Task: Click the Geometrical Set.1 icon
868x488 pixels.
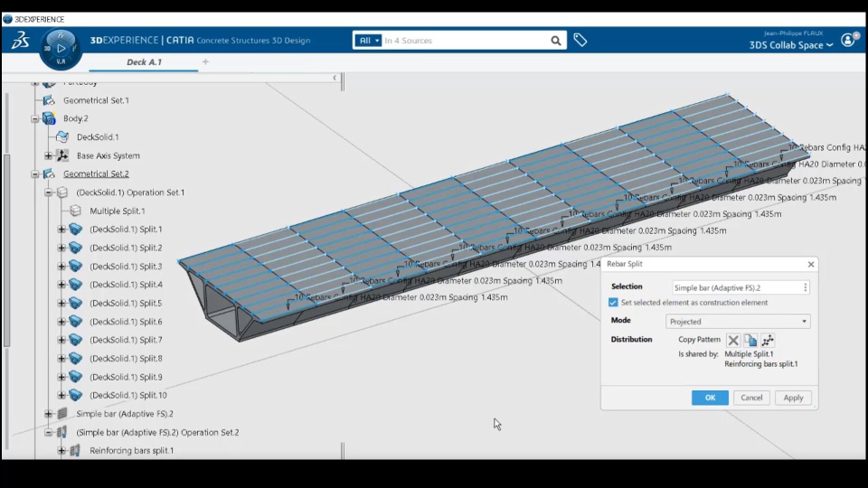Action: click(49, 100)
